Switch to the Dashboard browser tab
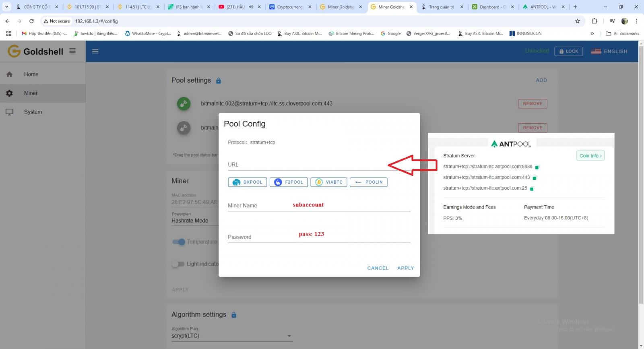Image resolution: width=644 pixels, height=349 pixels. click(x=493, y=7)
